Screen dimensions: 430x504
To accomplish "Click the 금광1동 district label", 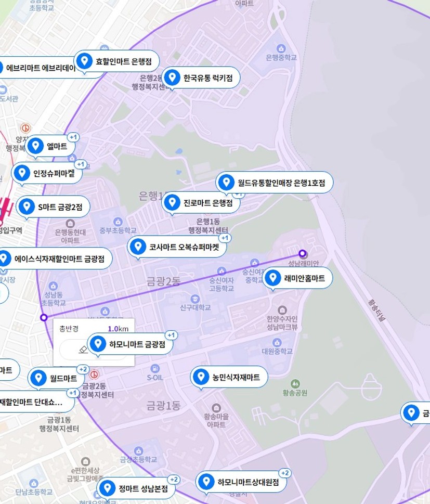I will pos(163,406).
